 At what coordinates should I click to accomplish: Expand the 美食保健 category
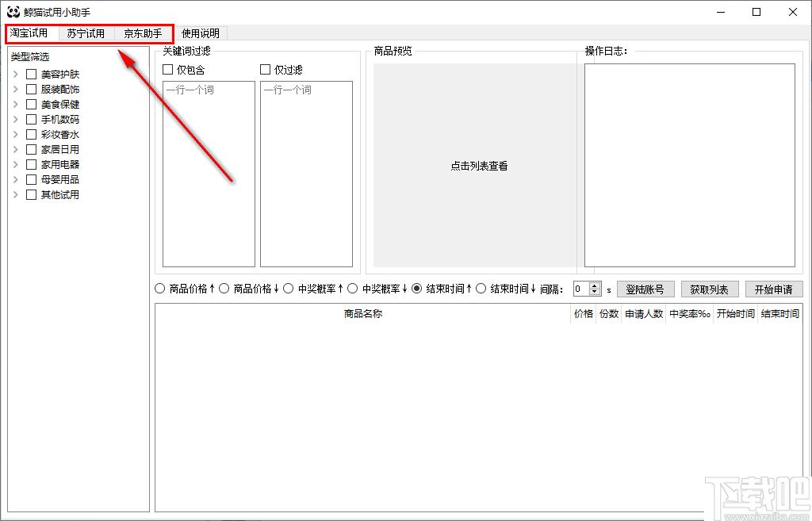coord(16,104)
